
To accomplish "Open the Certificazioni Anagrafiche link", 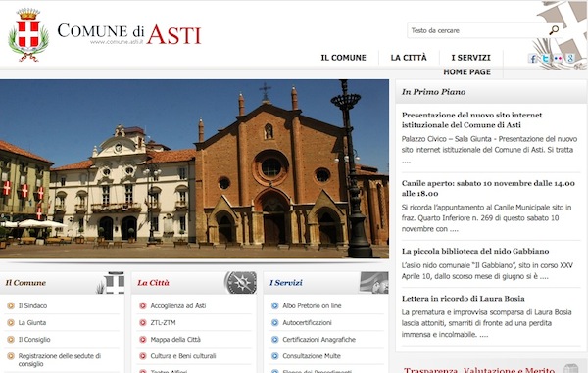I will coord(319,340).
